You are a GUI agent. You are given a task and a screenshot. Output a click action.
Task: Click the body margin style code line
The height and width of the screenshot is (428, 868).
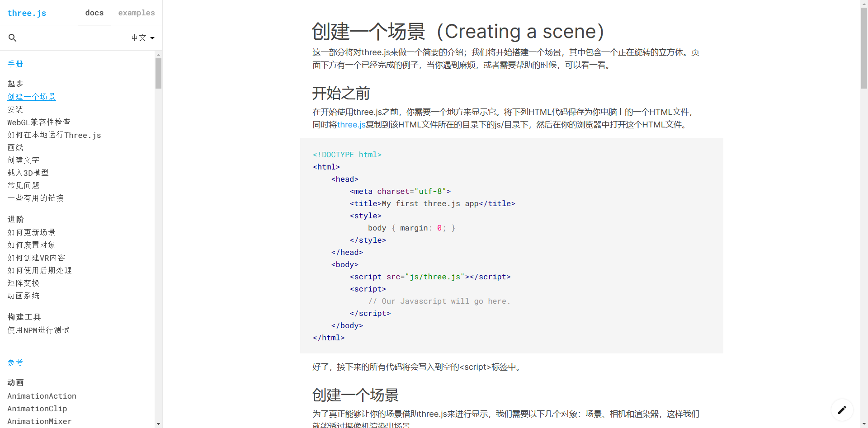point(412,228)
